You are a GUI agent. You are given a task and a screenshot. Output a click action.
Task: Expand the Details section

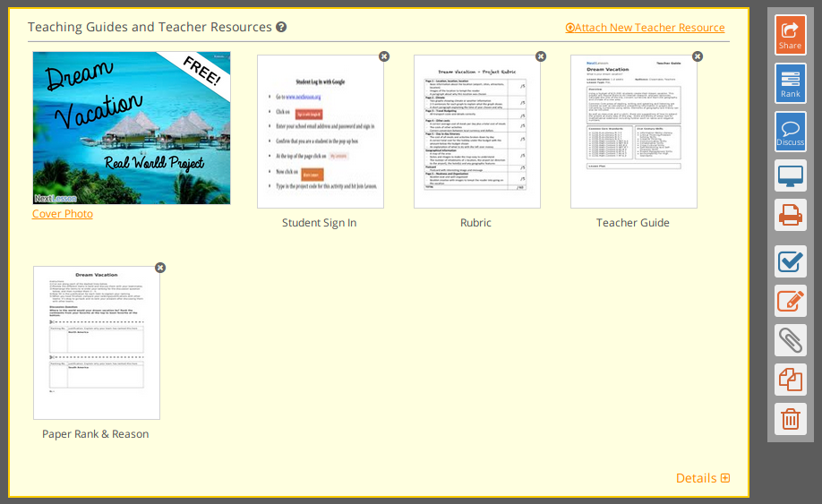pos(703,478)
